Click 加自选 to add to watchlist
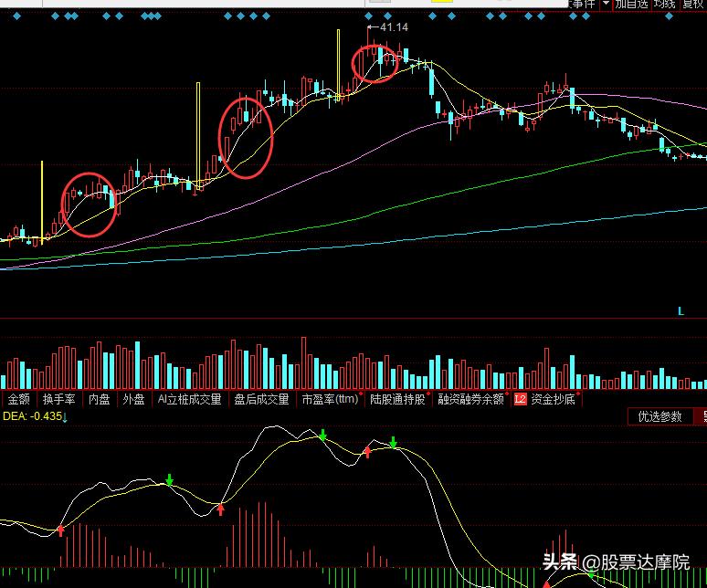This screenshot has width=707, height=588. click(x=631, y=5)
